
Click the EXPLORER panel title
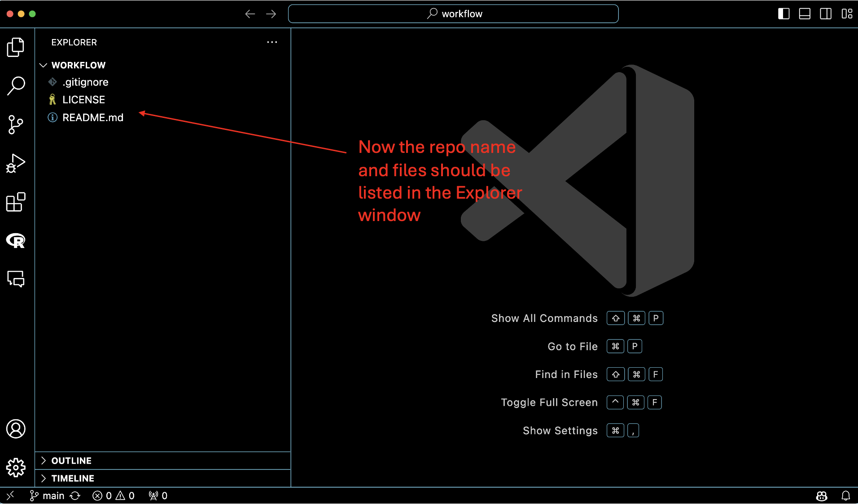[74, 42]
